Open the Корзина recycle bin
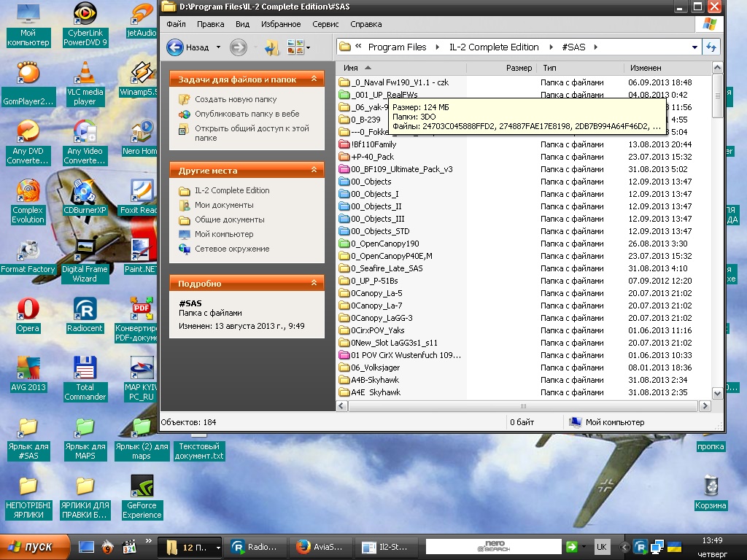Image resolution: width=747 pixels, height=560 pixels. 711,492
